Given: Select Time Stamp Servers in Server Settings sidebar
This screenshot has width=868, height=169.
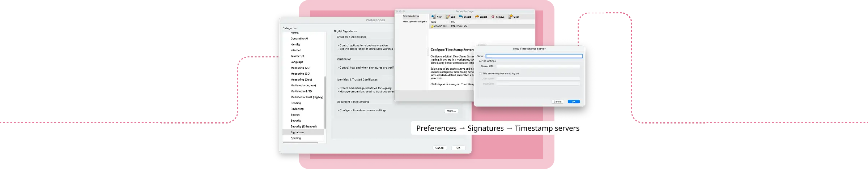Looking at the screenshot, I should pyautogui.click(x=411, y=16).
